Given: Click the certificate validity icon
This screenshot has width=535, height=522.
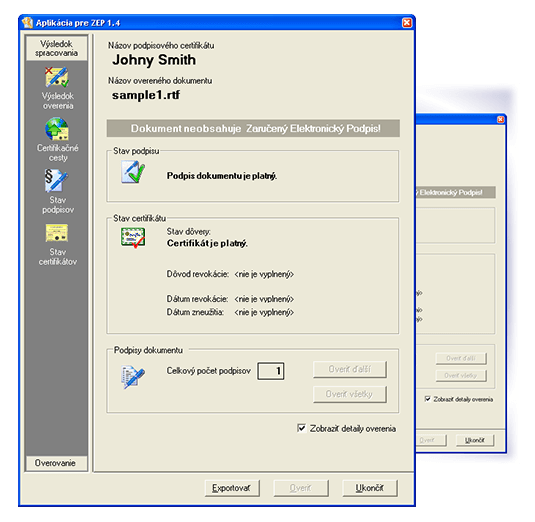Looking at the screenshot, I should pyautogui.click(x=133, y=237).
